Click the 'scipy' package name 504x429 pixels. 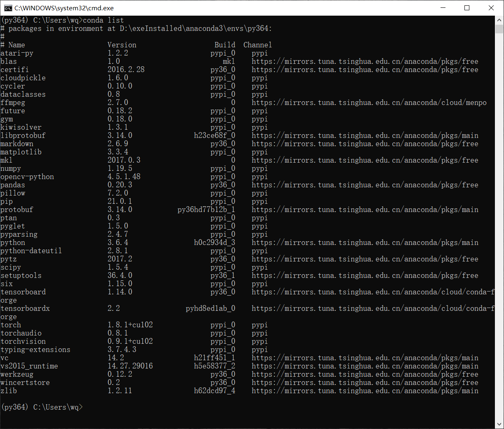click(x=11, y=267)
